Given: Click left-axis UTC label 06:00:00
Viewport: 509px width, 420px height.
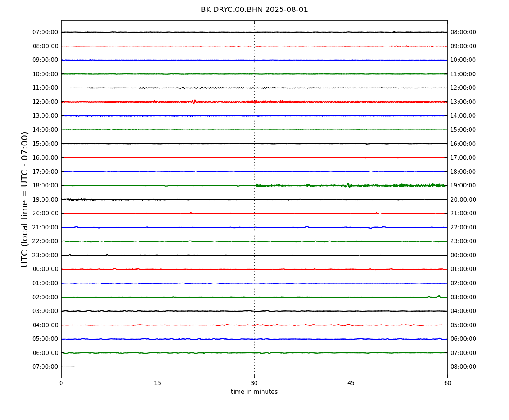Looking at the screenshot, I should (45, 353).
